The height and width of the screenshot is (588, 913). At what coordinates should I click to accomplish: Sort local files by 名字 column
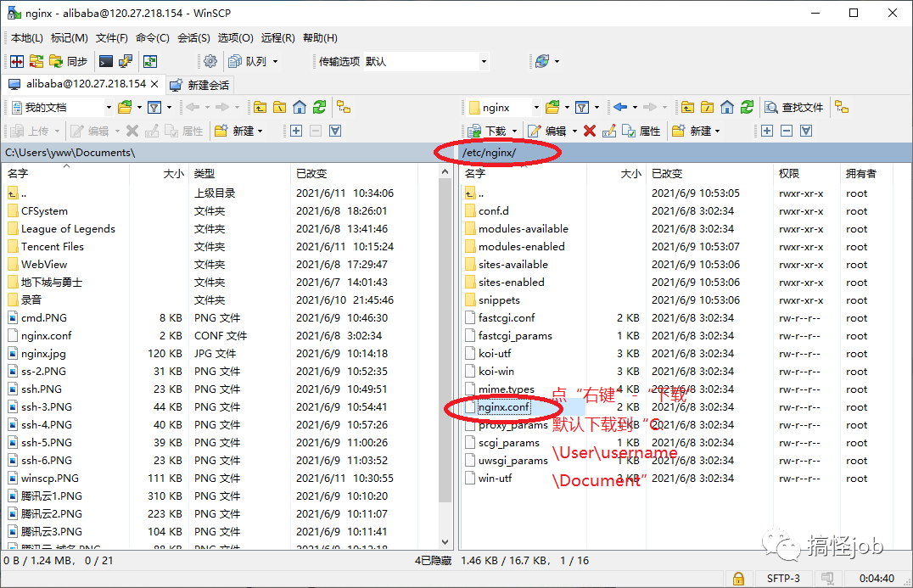65,173
